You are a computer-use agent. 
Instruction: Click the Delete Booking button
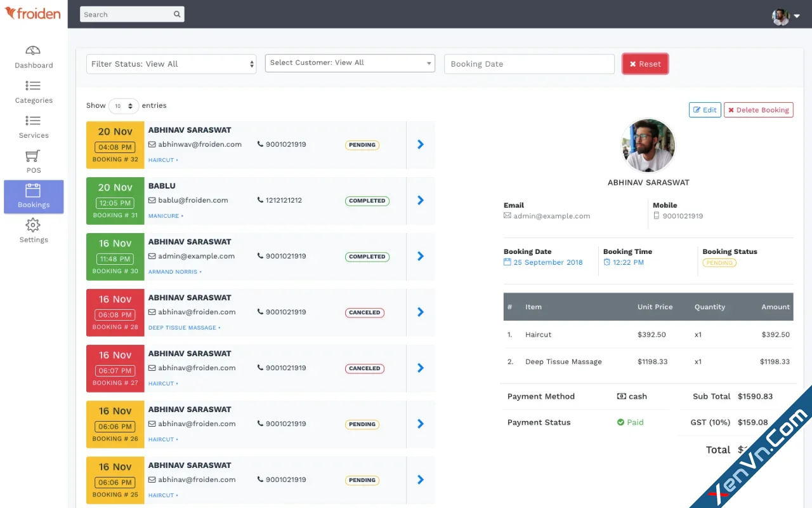(x=758, y=109)
